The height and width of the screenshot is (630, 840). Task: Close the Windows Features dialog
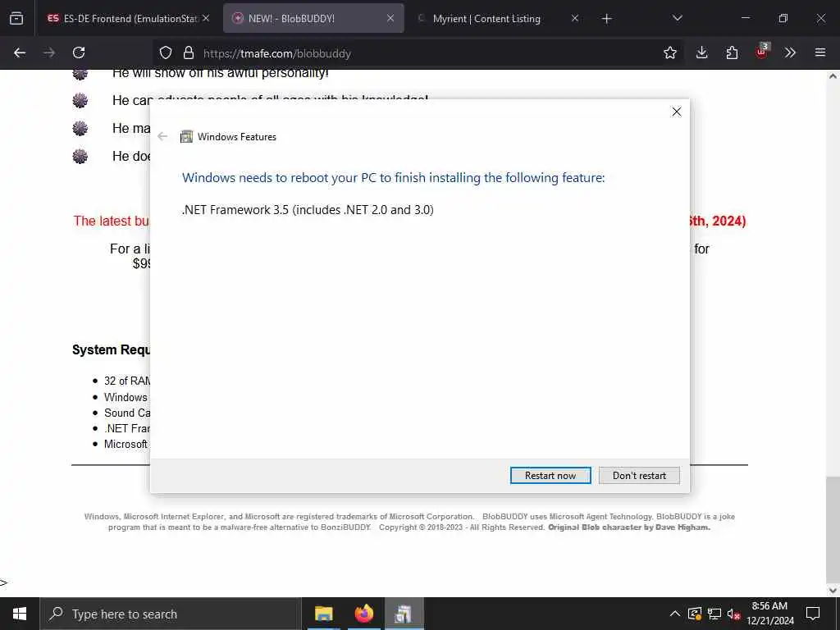(677, 112)
